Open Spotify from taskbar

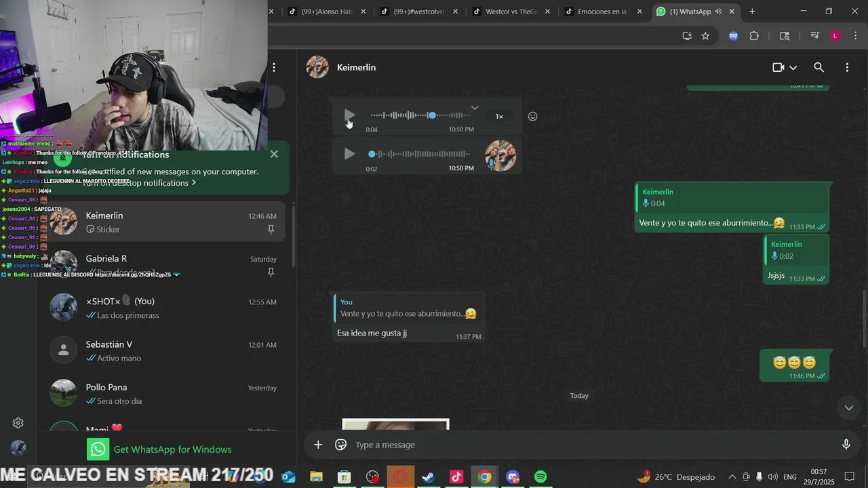[540, 477]
